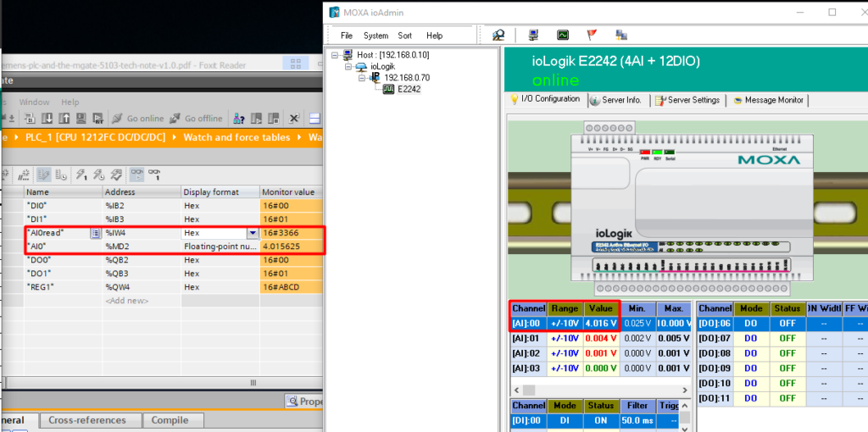The width and height of the screenshot is (868, 432).
Task: Select the E2242 device in tree
Action: point(409,88)
